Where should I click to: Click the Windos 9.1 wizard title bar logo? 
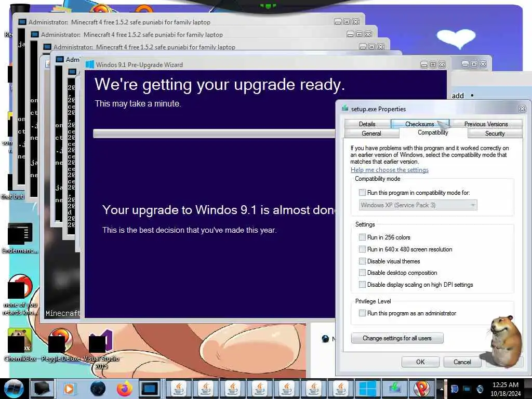pyautogui.click(x=89, y=64)
